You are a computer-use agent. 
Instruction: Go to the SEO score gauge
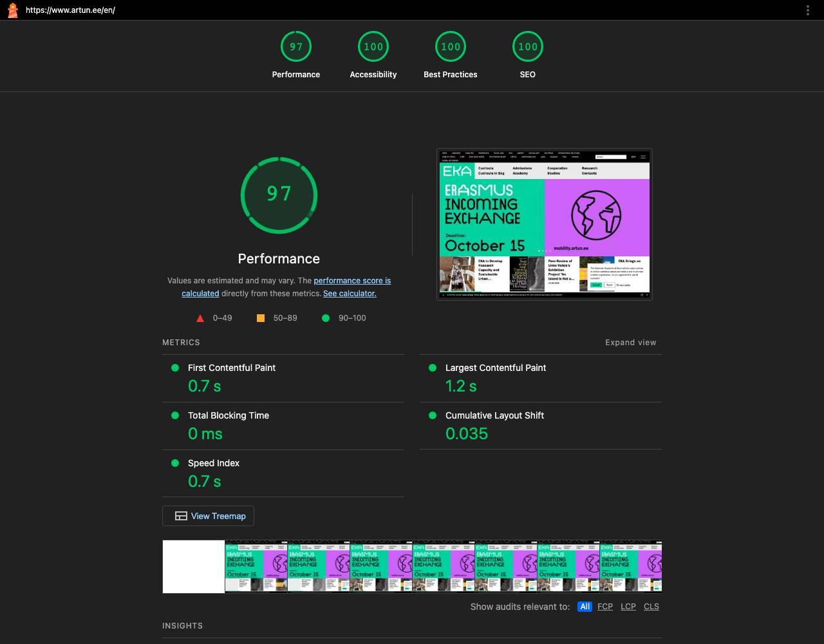click(x=528, y=55)
